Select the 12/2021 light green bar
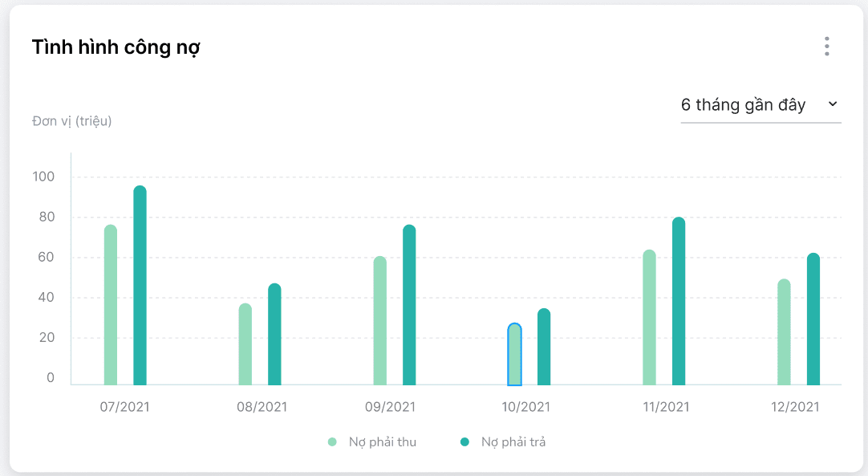 pyautogui.click(x=785, y=332)
